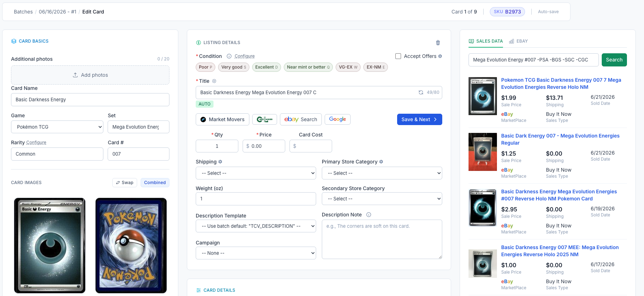Focus the sales data search box

pos(534,60)
